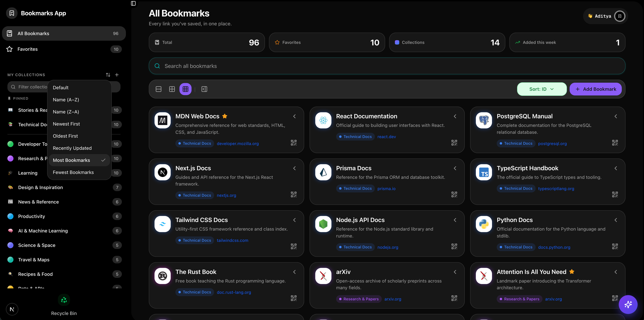The height and width of the screenshot is (320, 644).
Task: Open typescriptlang.org link
Action: point(556,188)
